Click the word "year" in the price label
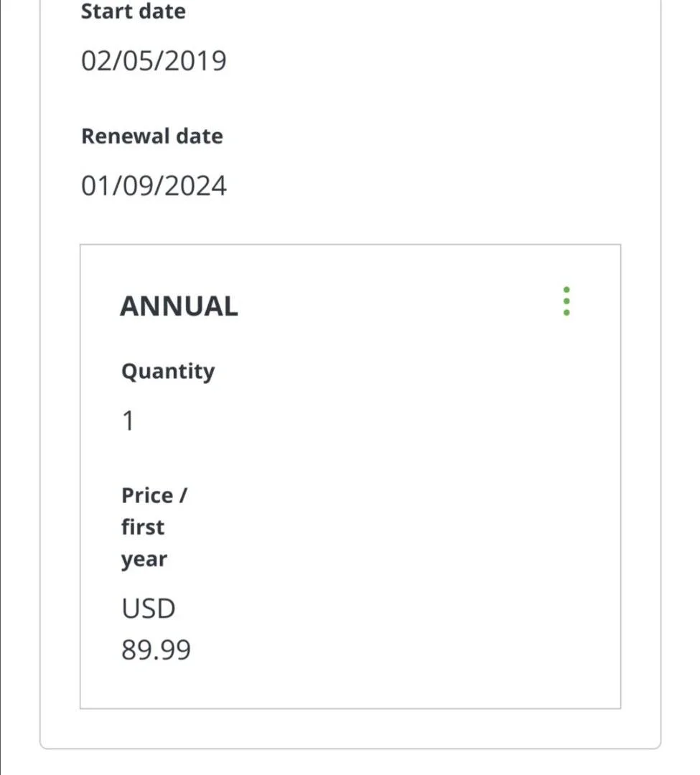The width and height of the screenshot is (700, 775). [x=144, y=560]
